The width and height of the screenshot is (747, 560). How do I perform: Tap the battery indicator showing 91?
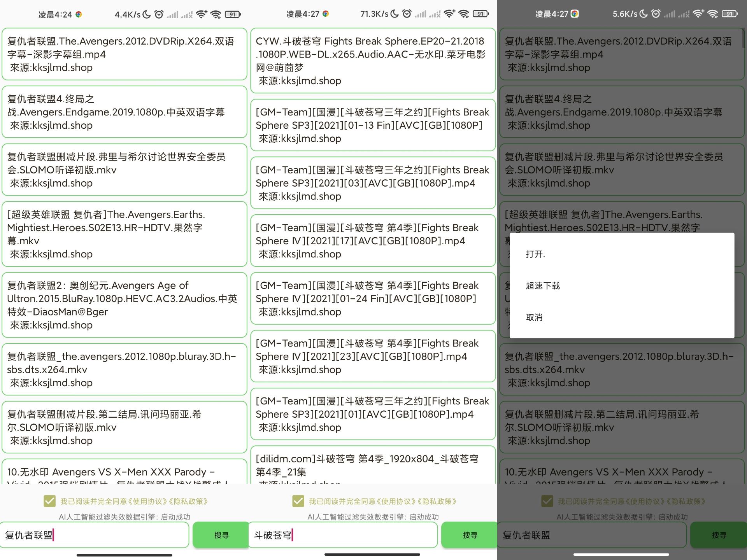tap(232, 14)
